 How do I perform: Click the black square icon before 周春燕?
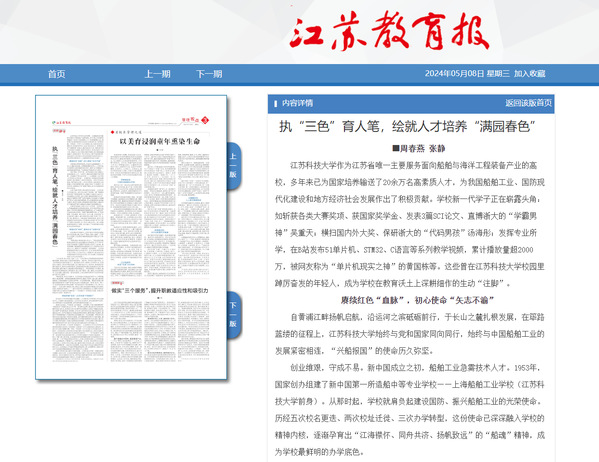click(396, 148)
